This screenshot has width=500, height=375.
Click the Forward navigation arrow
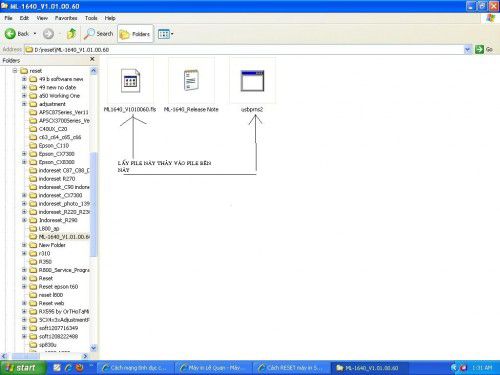coord(48,34)
